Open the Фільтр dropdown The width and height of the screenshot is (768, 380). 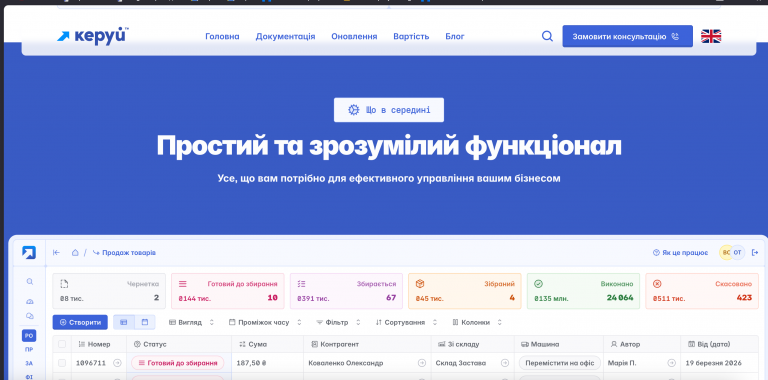point(338,322)
